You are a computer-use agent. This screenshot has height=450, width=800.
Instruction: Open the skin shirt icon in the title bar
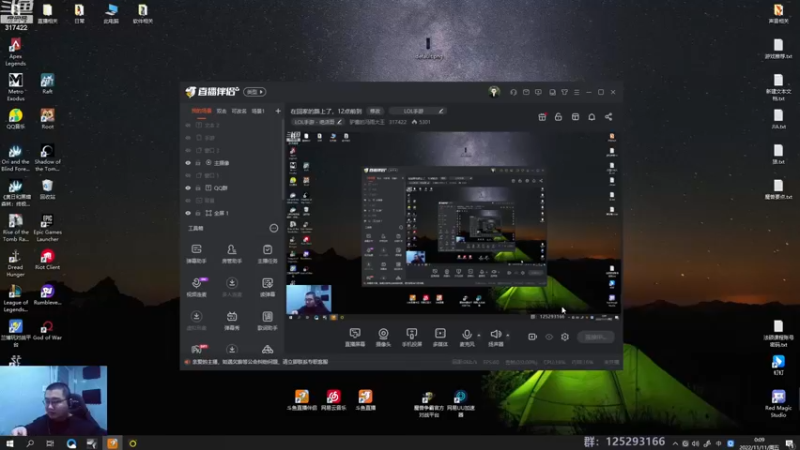pos(564,92)
